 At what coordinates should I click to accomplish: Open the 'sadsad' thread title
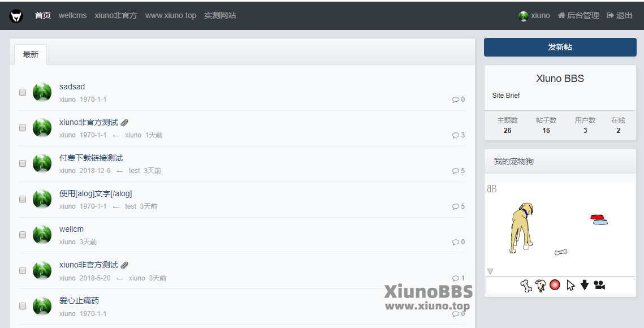(x=72, y=87)
